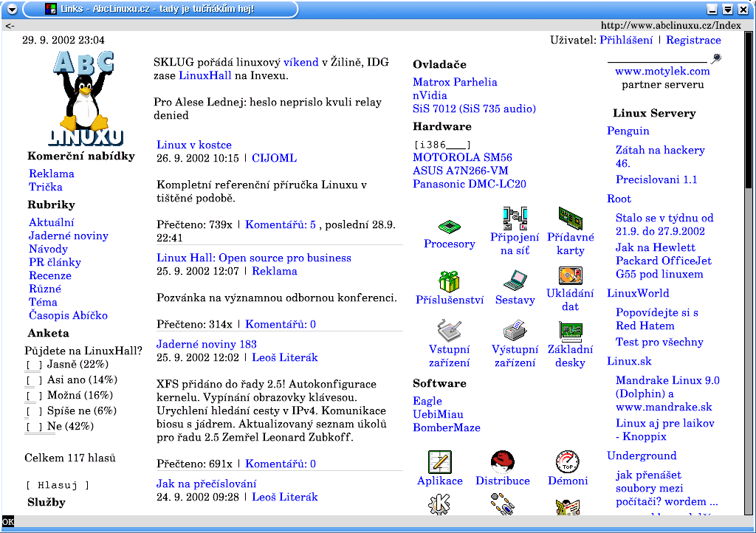Click the page URL text abclinuxu.cz/Index
The height and width of the screenshot is (533, 756).
[x=670, y=25]
